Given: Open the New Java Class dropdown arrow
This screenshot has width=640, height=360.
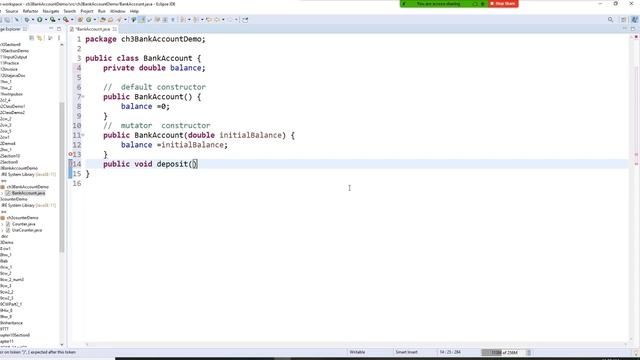Looking at the screenshot, I should (x=95, y=20).
